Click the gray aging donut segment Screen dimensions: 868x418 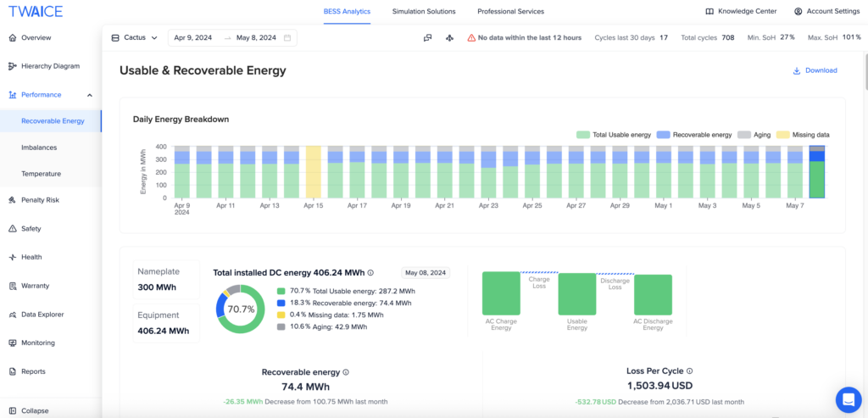235,289
